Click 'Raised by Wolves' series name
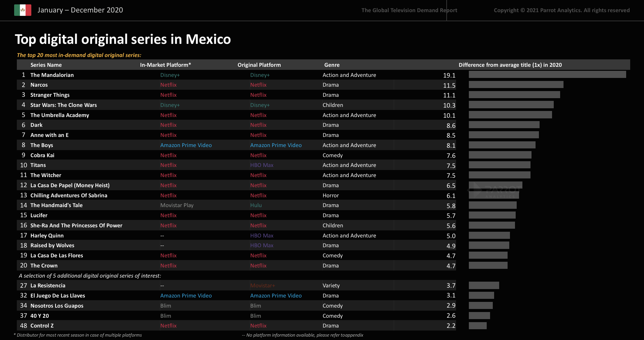 tap(52, 246)
